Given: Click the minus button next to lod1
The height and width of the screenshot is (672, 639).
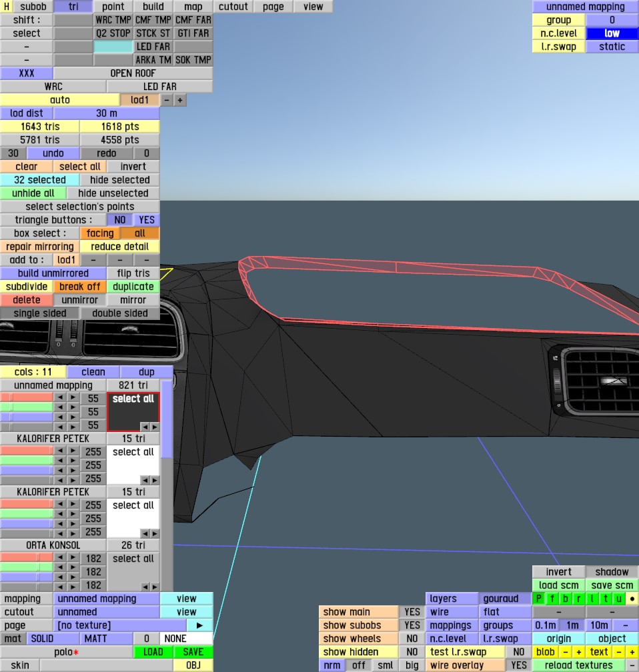Looking at the screenshot, I should [167, 100].
